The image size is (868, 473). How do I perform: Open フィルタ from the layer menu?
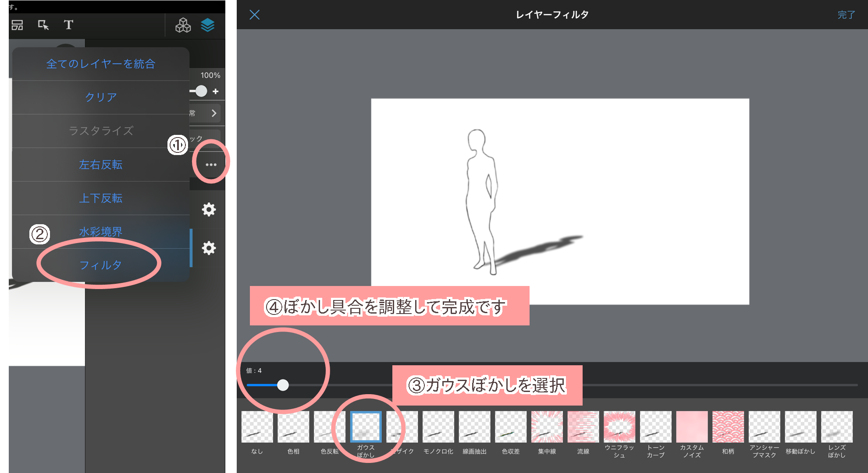[101, 265]
